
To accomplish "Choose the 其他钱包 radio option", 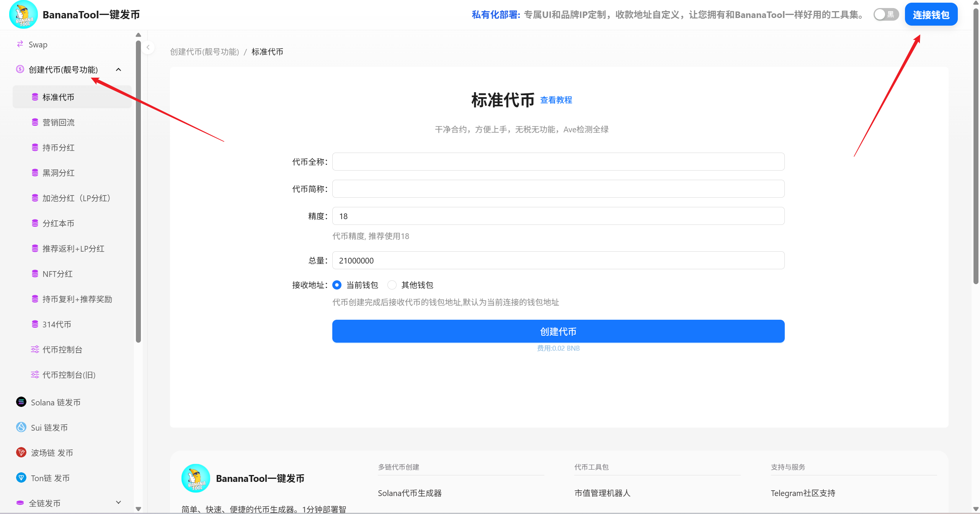I will 392,285.
